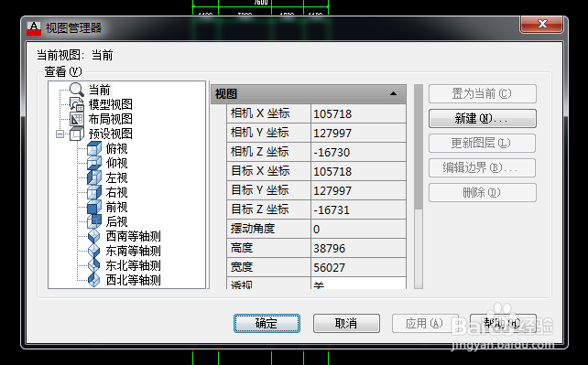Click the 删除(D) button
588x365 pixels.
pos(483,192)
